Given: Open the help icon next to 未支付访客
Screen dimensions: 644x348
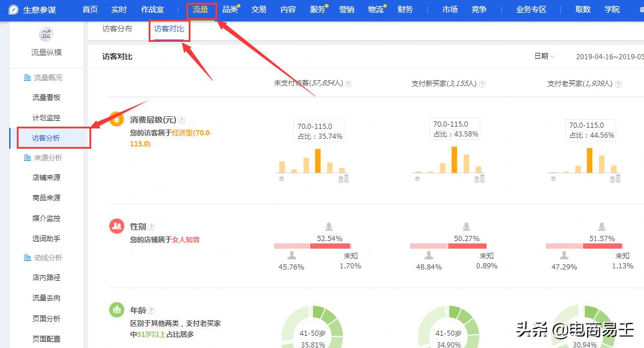Looking at the screenshot, I should (x=348, y=82).
